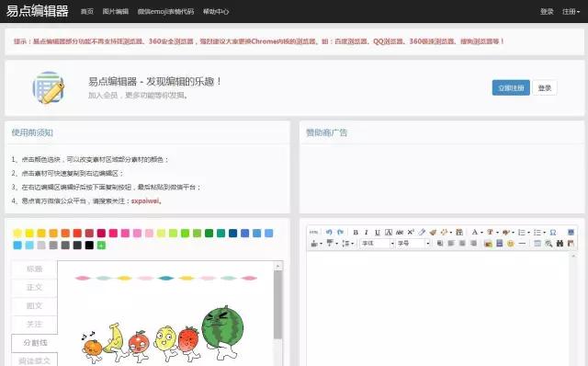Screen dimensions: 588x366
Task: Click the first-line indent icon
Action: 439,244
